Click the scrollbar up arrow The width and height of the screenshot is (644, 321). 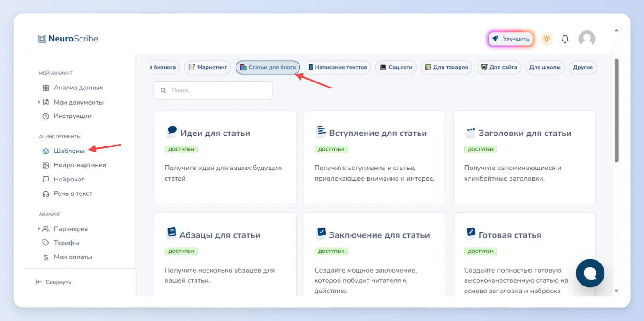(616, 31)
